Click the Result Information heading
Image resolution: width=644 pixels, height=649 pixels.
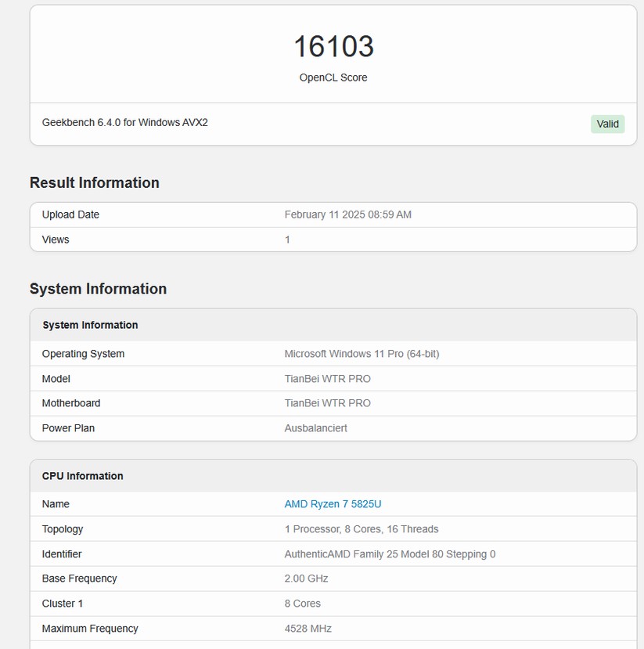tap(95, 182)
